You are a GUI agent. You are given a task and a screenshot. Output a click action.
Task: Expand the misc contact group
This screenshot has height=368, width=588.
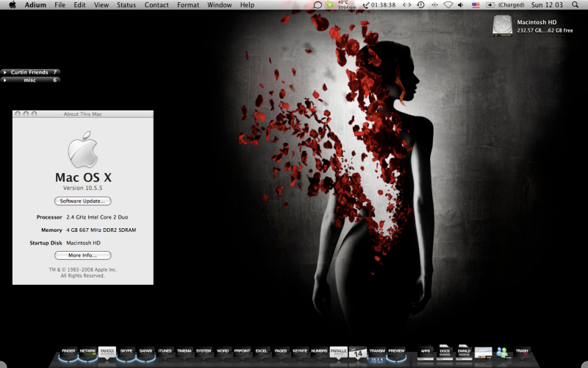click(7, 79)
